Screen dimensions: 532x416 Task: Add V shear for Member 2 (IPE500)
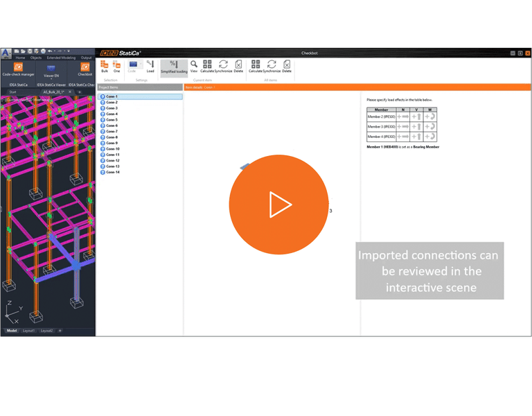(x=416, y=116)
